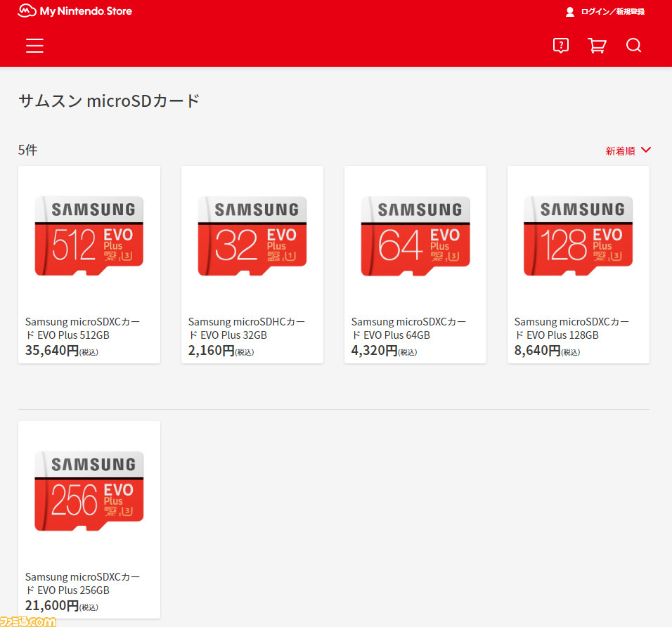Click the 32GB Samsung card image
The image size is (672, 627).
click(252, 235)
